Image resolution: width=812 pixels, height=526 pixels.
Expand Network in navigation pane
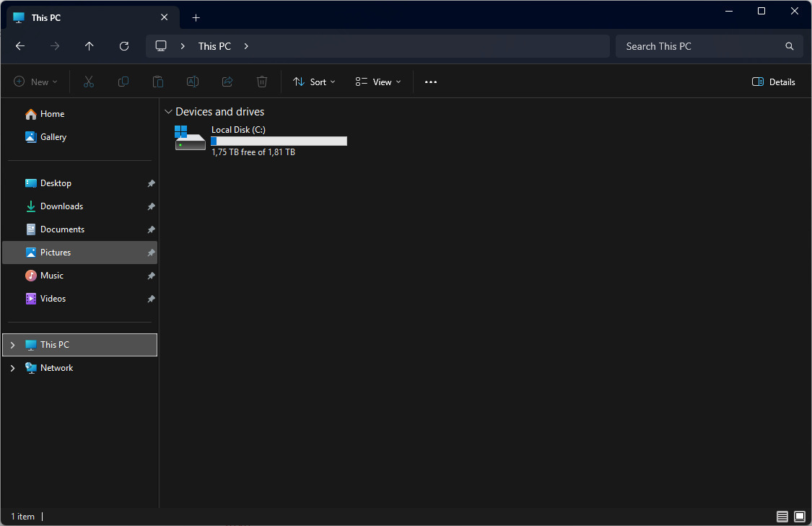(x=13, y=368)
